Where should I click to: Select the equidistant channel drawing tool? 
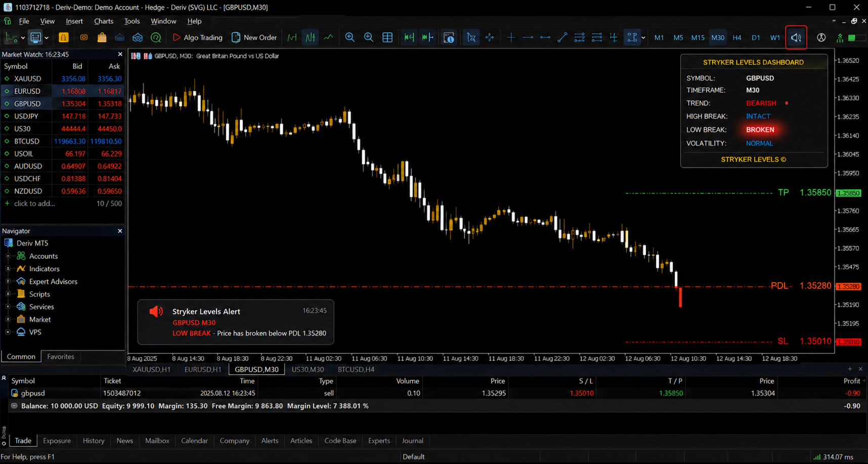pos(579,37)
